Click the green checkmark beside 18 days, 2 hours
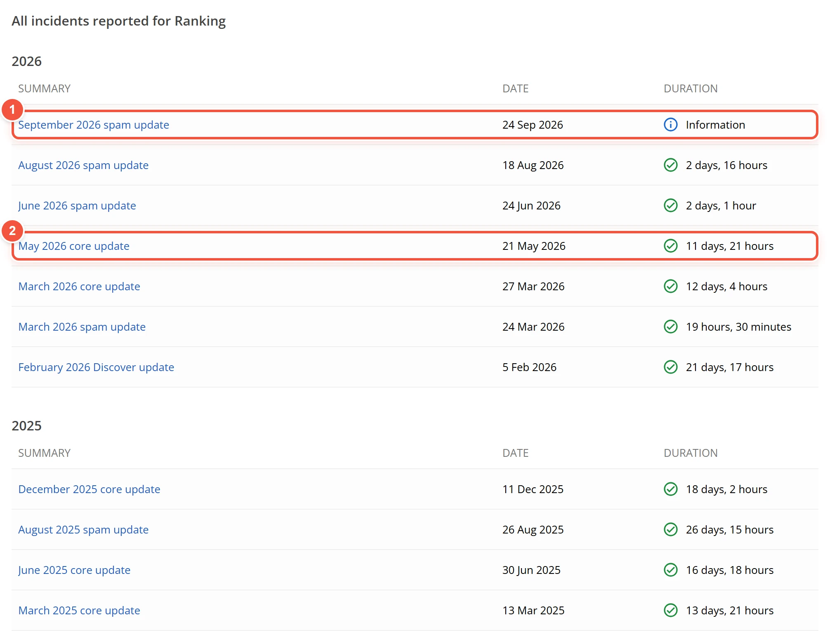 tap(671, 489)
